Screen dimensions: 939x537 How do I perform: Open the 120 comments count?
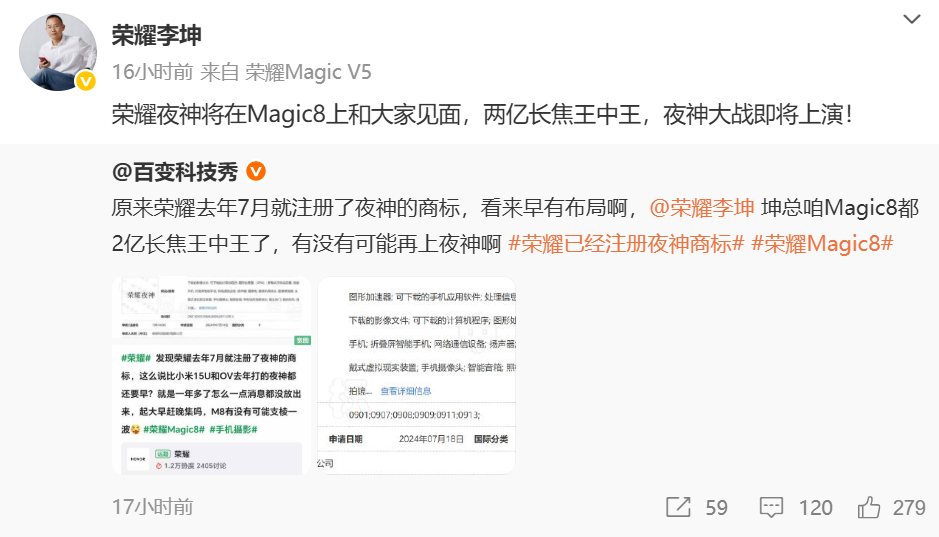[x=816, y=508]
